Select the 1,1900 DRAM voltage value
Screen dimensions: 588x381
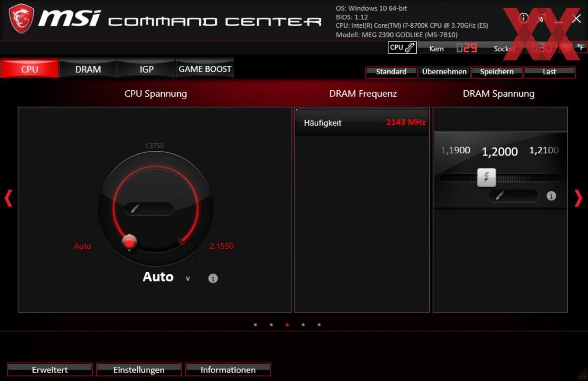pos(456,150)
